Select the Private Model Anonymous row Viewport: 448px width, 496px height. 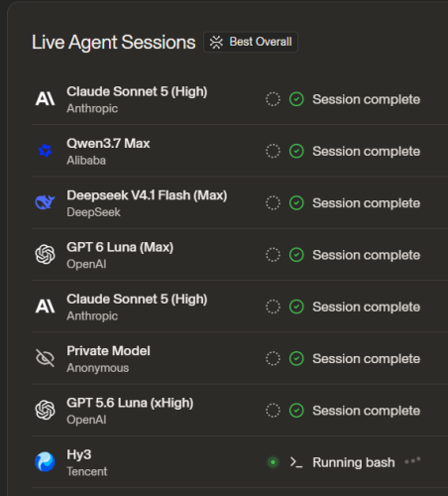[x=240, y=358]
